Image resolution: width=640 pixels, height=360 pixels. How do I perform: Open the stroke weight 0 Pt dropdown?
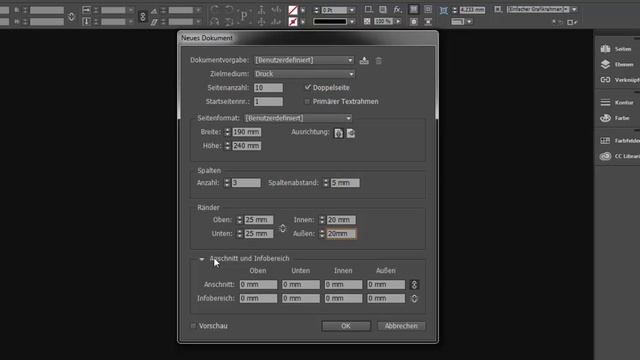(352, 10)
